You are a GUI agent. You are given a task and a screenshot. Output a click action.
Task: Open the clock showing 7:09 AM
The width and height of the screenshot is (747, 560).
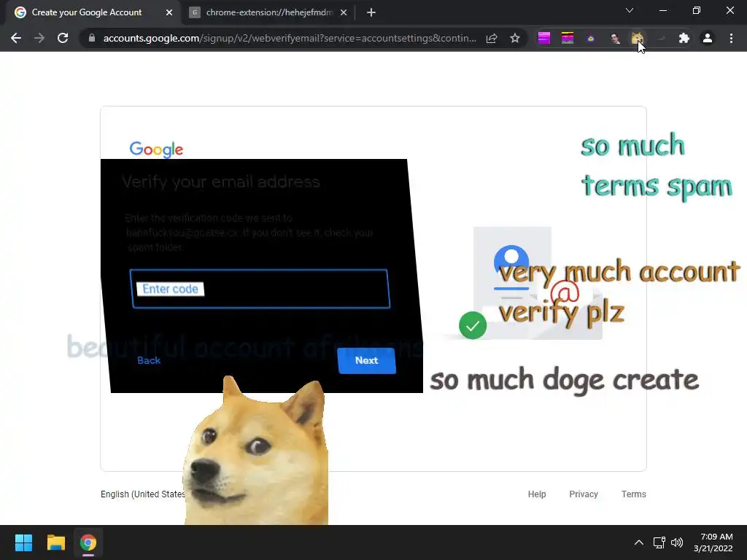click(x=713, y=542)
